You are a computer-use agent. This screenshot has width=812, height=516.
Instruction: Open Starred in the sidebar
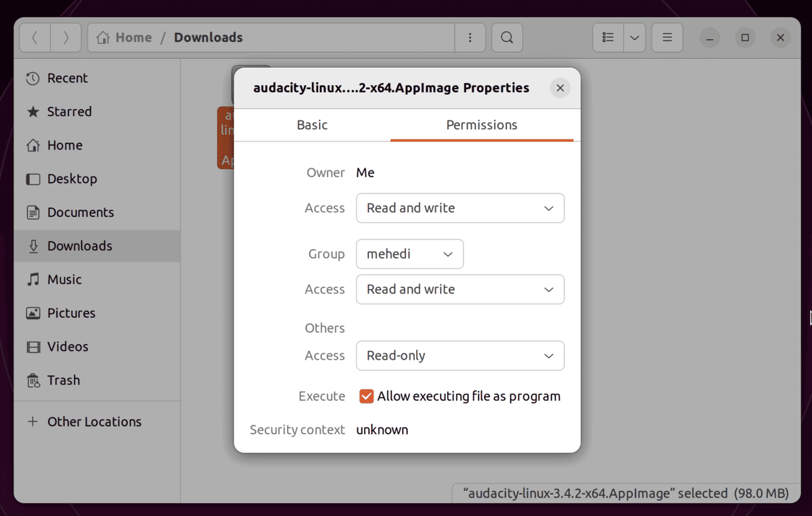pos(97,112)
